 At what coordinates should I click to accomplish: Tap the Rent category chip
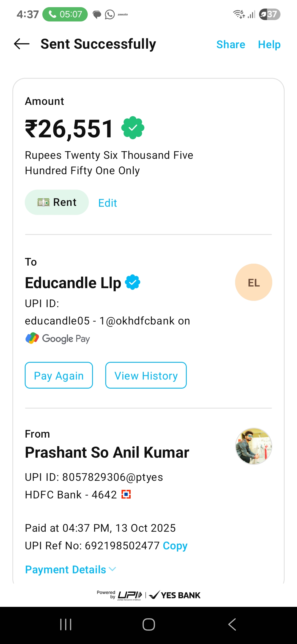tap(57, 202)
